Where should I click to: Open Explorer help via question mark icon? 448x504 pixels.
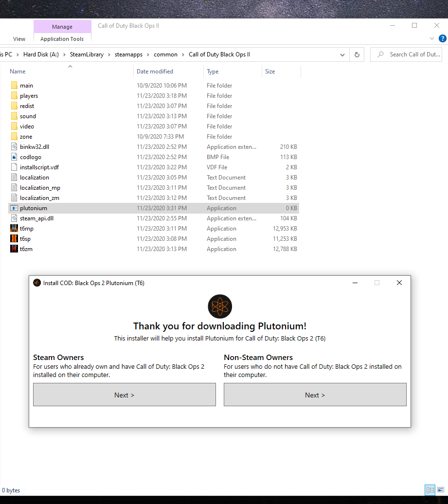click(443, 38)
